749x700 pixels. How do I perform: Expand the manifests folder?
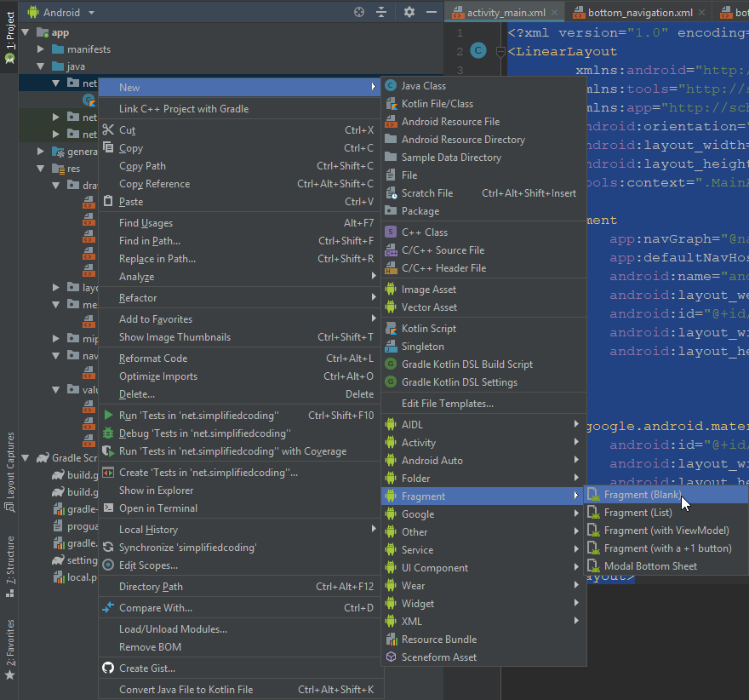click(x=41, y=49)
